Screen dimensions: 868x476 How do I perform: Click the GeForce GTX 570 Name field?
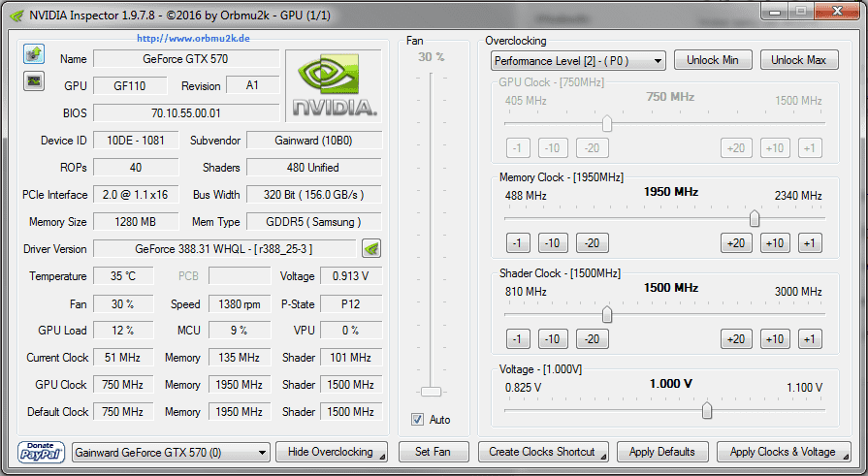click(x=186, y=59)
